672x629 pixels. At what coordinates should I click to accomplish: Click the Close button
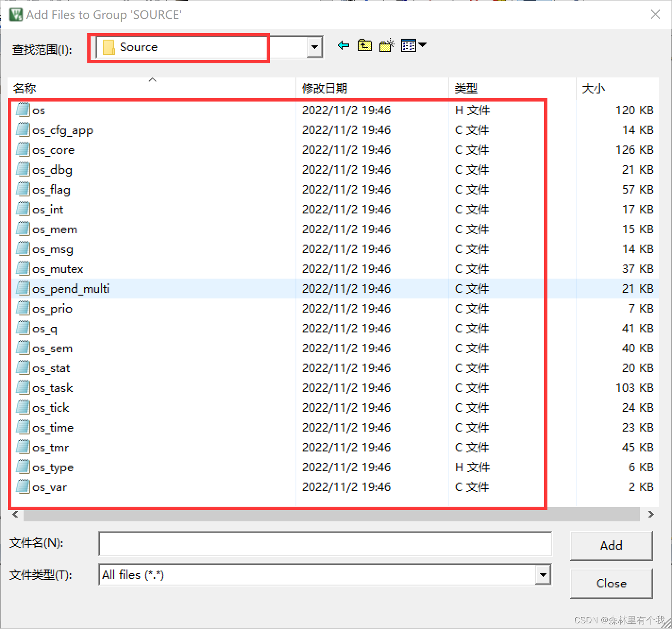[612, 583]
